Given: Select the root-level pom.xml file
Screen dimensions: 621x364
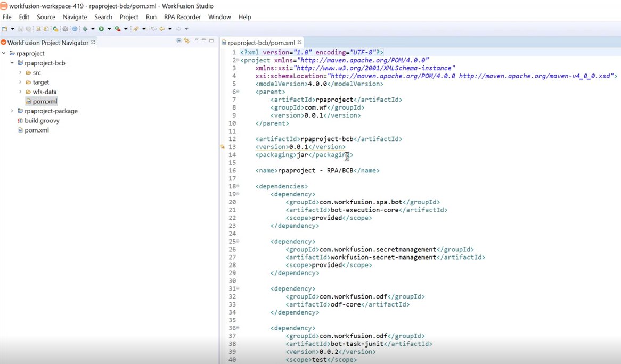Looking at the screenshot, I should tap(37, 130).
